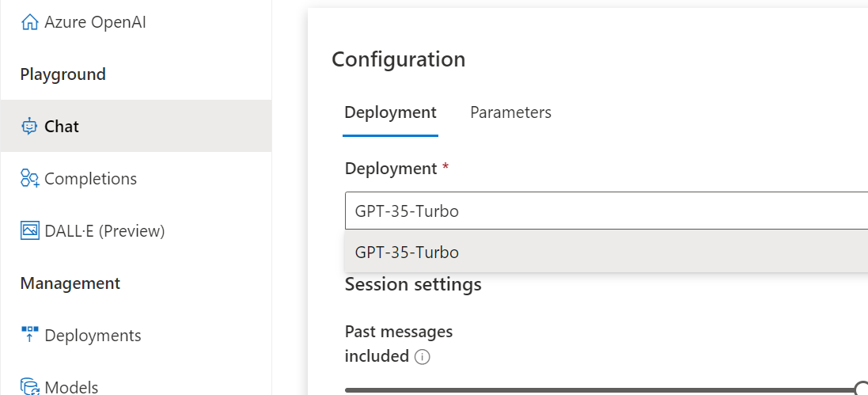868x395 pixels.
Task: Select the Deployment tab
Action: (390, 112)
